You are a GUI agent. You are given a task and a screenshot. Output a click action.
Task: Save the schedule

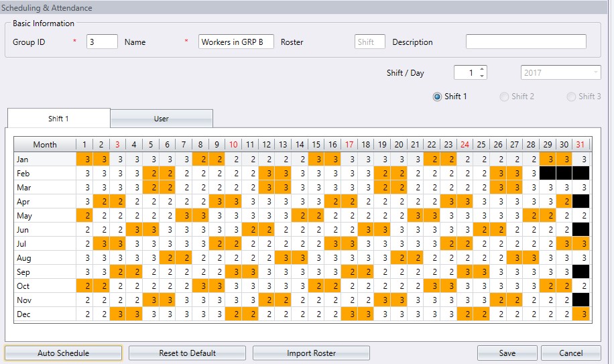click(507, 353)
